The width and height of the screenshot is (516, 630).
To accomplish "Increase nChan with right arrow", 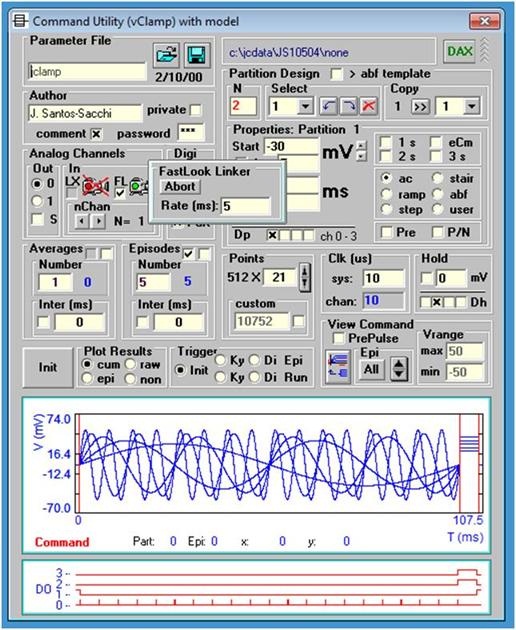I will coord(98,221).
